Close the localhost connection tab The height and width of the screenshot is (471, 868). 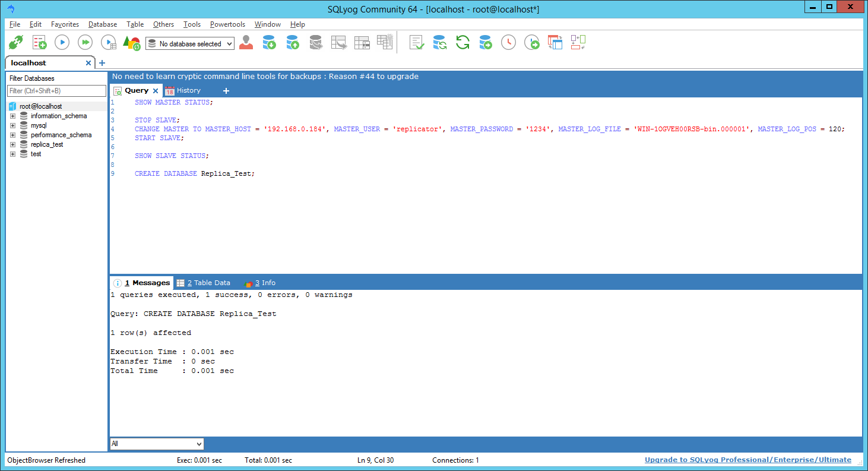(88, 63)
